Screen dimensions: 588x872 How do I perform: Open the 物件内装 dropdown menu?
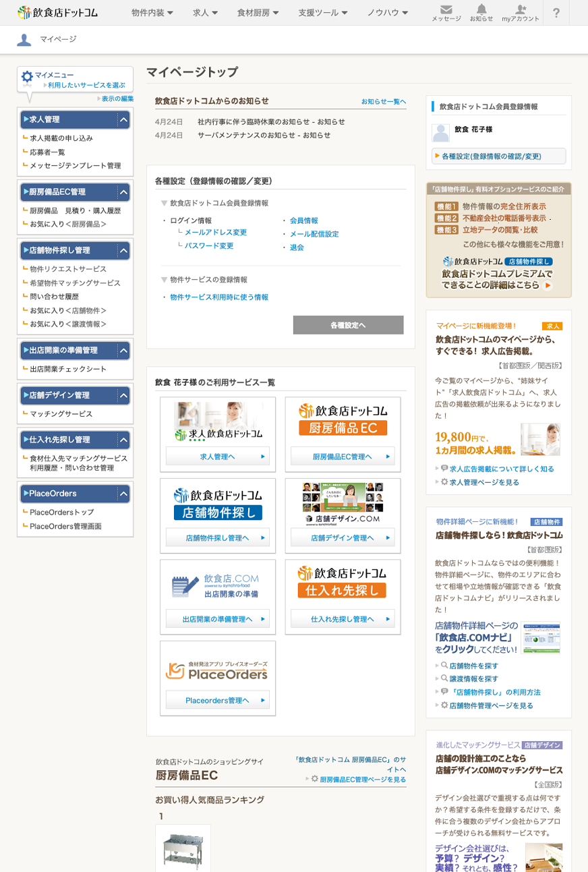tap(152, 13)
